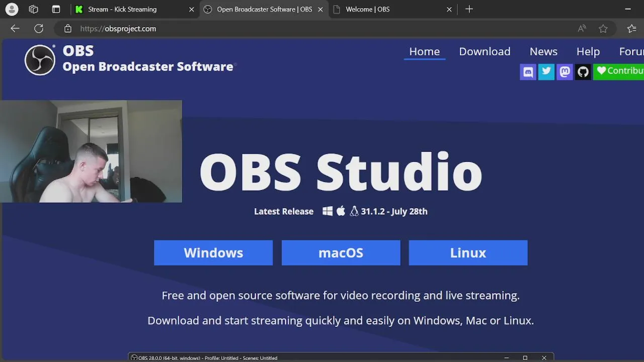Viewport: 644px width, 362px height.
Task: Open the OBS Discord server icon
Action: pos(528,71)
